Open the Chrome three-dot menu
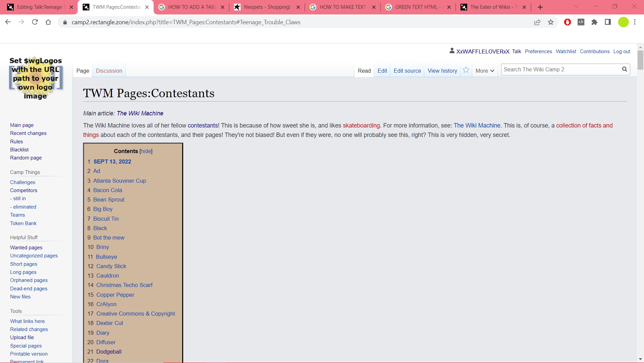 [635, 22]
